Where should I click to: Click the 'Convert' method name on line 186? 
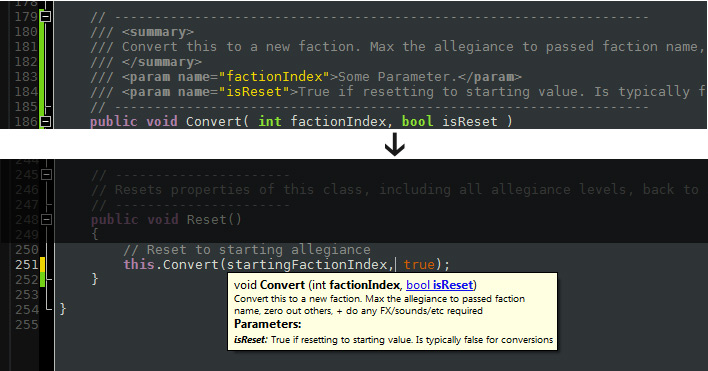point(214,121)
